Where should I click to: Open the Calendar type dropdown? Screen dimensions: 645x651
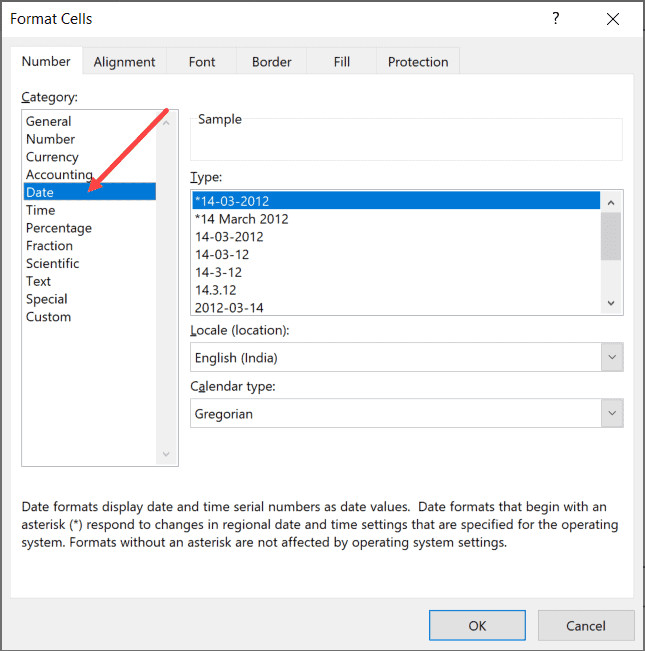coord(611,413)
